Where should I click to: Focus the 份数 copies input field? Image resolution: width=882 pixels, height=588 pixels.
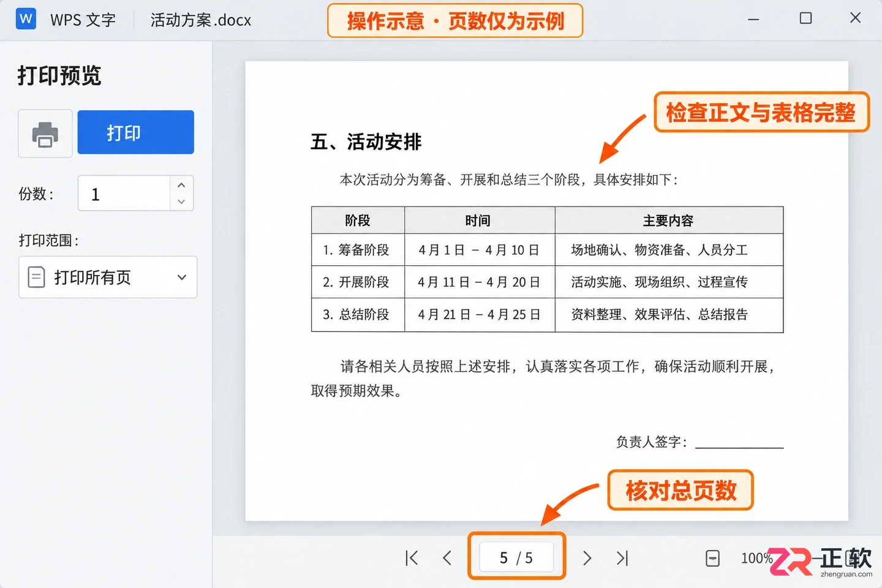click(124, 194)
